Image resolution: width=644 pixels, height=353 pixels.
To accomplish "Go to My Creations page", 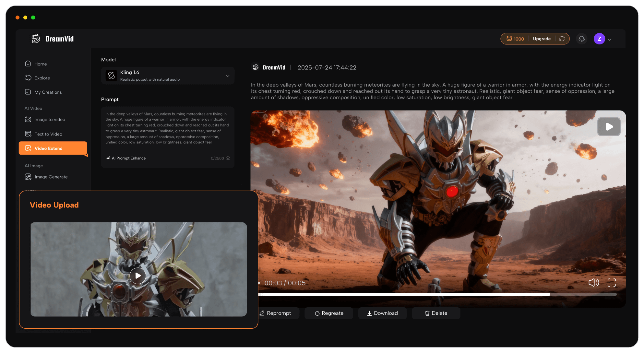I will pos(48,92).
